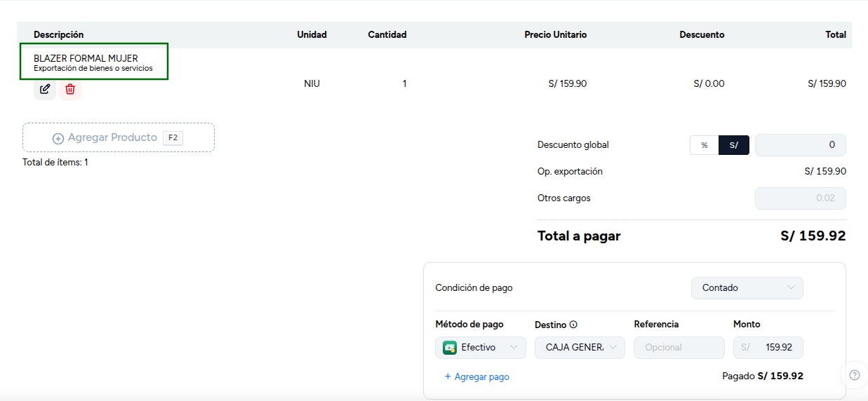
Task: Click the Monto input field
Action: pyautogui.click(x=768, y=348)
